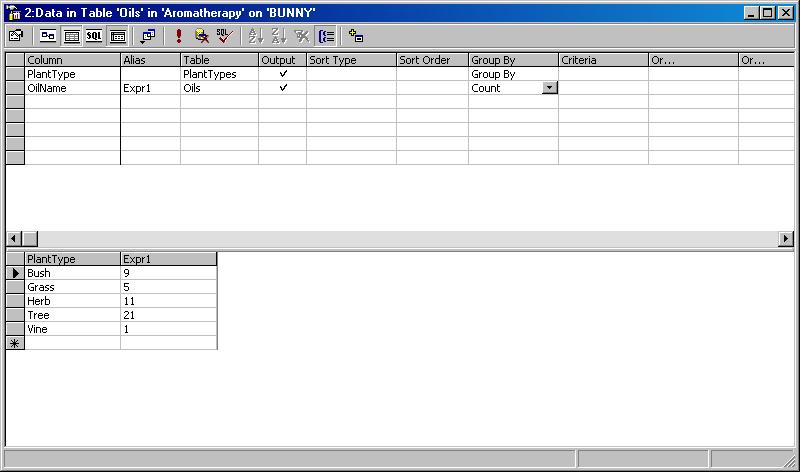Screen dimensions: 800x472
Task: Show the SQL pane
Action: pyautogui.click(x=94, y=36)
